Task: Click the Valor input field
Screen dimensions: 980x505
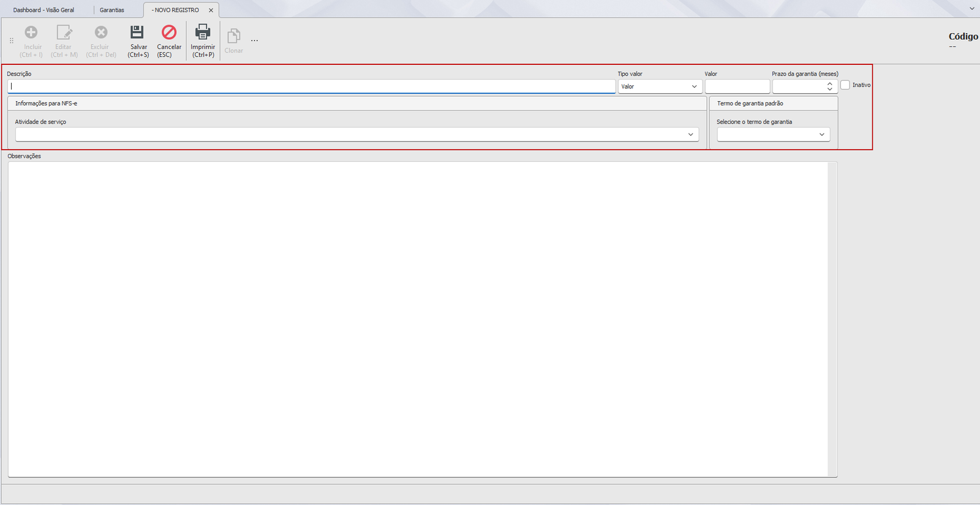Action: [x=737, y=86]
